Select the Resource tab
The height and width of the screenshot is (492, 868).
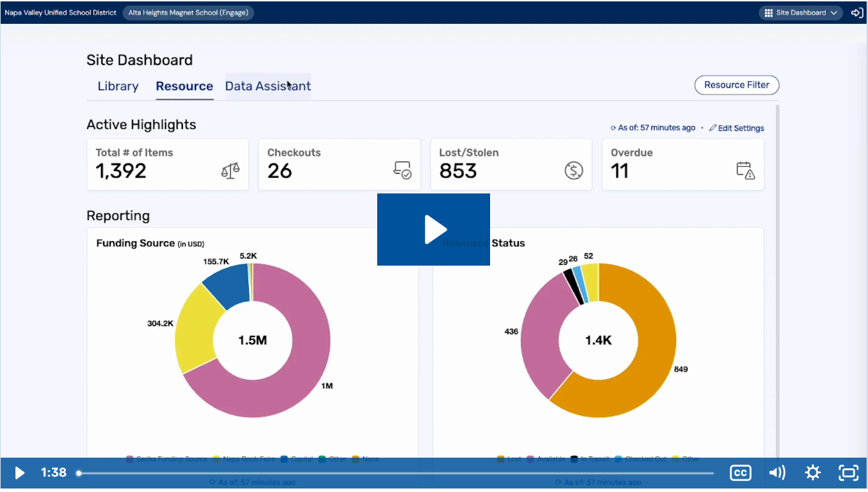(x=184, y=86)
